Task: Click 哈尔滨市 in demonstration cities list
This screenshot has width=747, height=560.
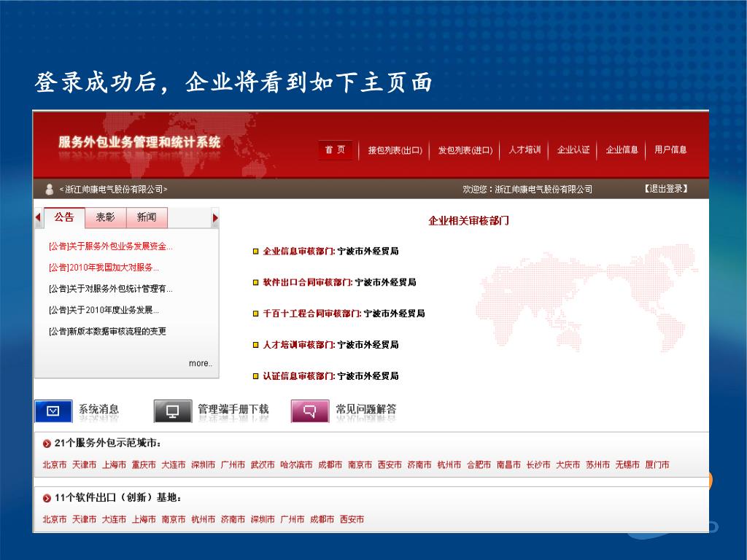Action: pos(296,464)
